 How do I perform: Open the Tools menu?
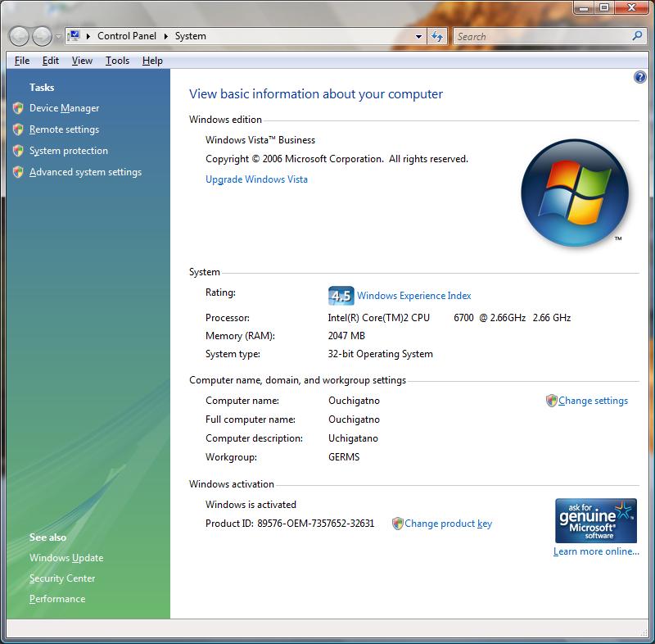pos(117,61)
